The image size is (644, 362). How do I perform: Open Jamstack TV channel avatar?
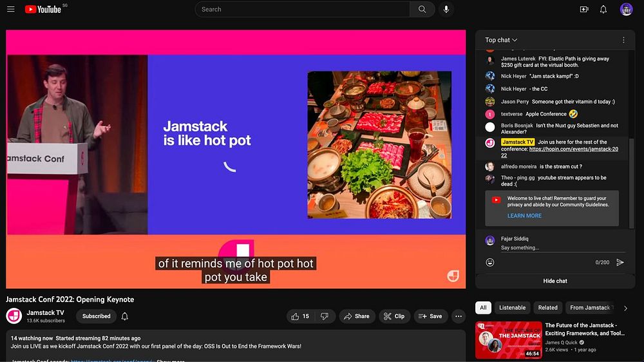pos(14,316)
